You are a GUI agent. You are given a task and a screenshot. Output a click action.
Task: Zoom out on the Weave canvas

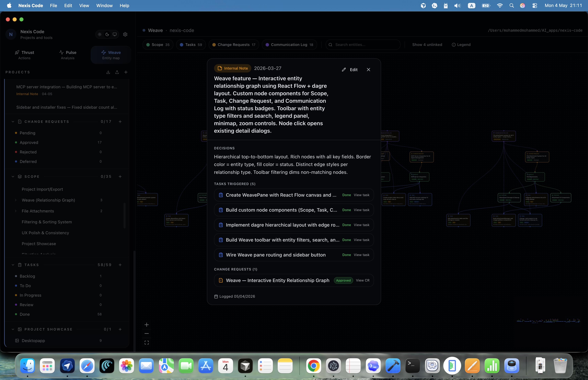[x=146, y=334]
